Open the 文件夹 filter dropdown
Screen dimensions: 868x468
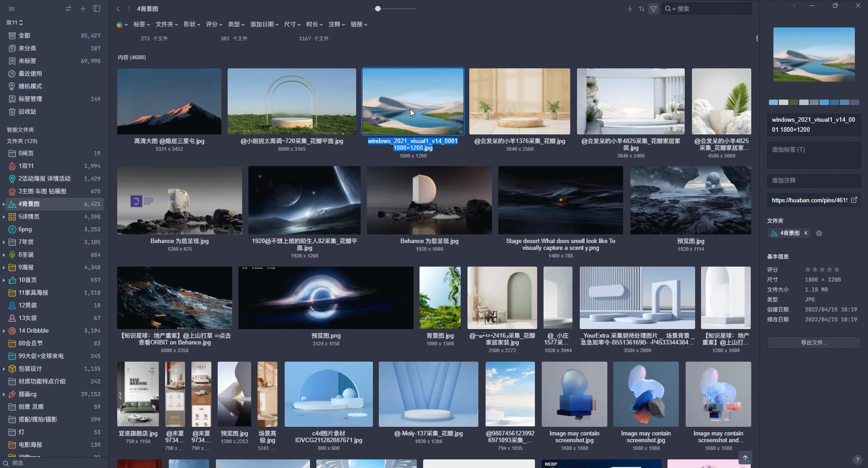(167, 24)
